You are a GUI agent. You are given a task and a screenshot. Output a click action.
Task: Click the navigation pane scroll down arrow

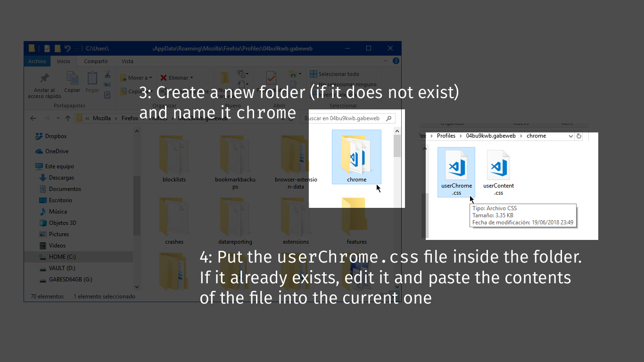coord(137,287)
